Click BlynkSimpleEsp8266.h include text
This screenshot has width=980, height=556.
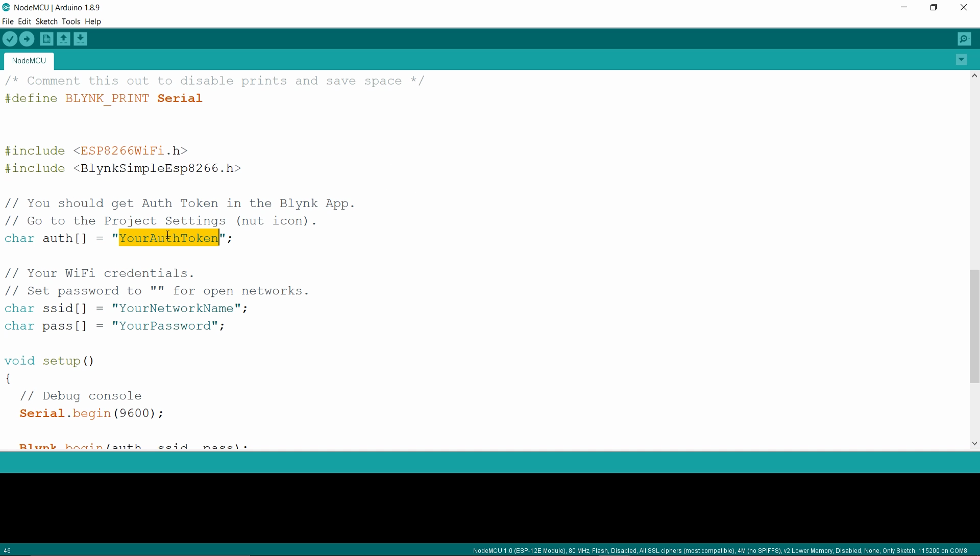pyautogui.click(x=157, y=168)
